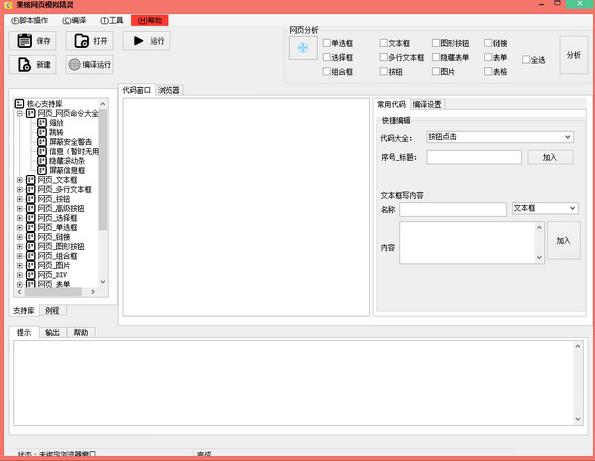Open the 代码大全 dropdown showing 按钮点击
595x461 pixels.
[x=500, y=137]
